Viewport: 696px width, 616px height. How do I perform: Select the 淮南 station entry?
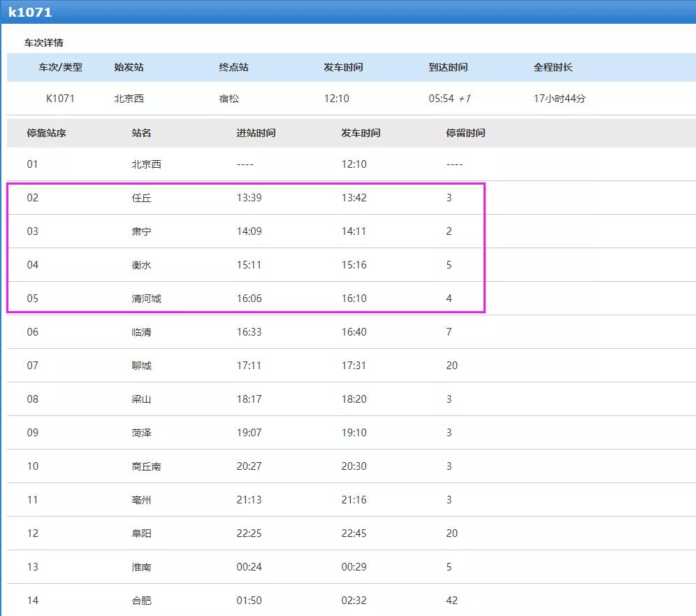(141, 567)
